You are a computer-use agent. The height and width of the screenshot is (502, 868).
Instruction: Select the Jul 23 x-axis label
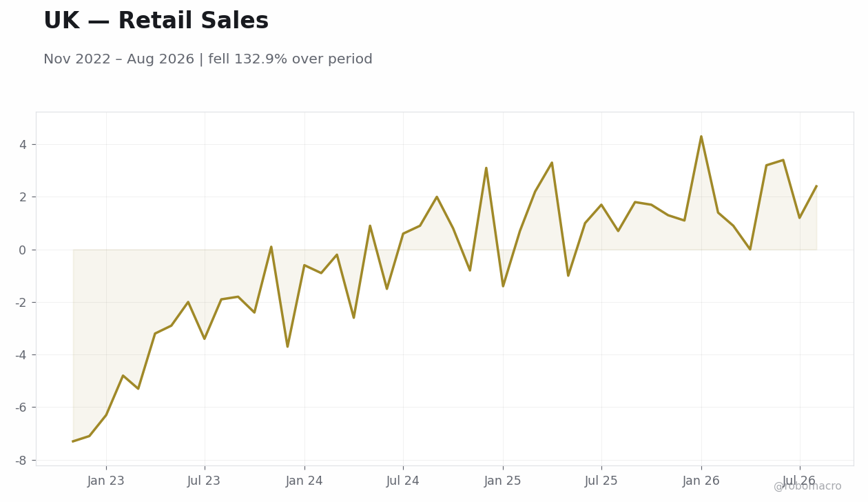(x=205, y=481)
